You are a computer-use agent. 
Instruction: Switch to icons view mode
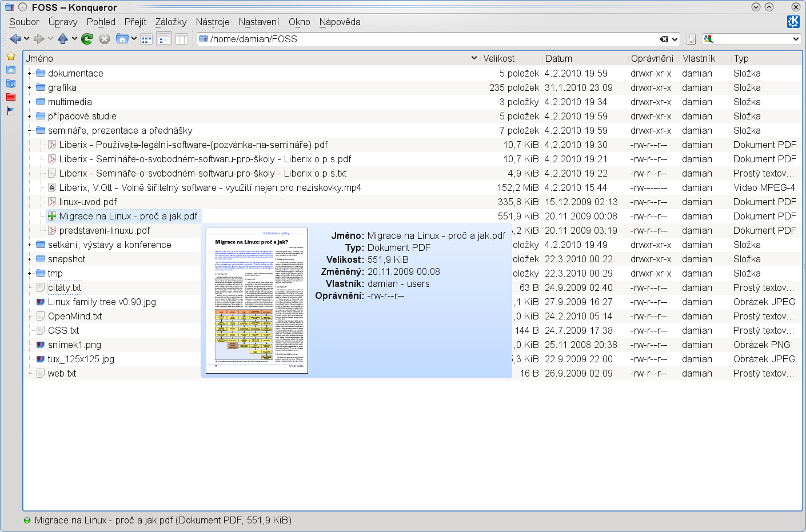(x=146, y=39)
